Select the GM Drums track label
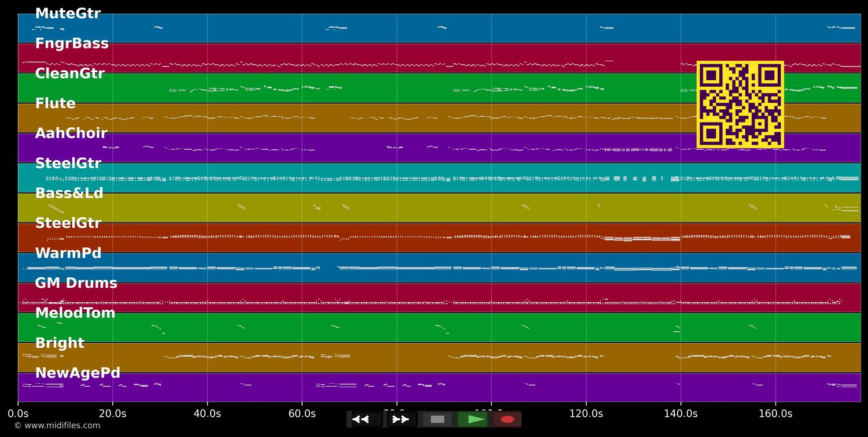The image size is (868, 437). pyautogui.click(x=76, y=284)
